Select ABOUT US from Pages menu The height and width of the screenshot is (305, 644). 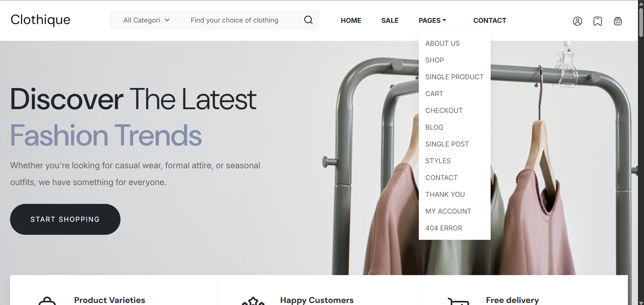442,43
